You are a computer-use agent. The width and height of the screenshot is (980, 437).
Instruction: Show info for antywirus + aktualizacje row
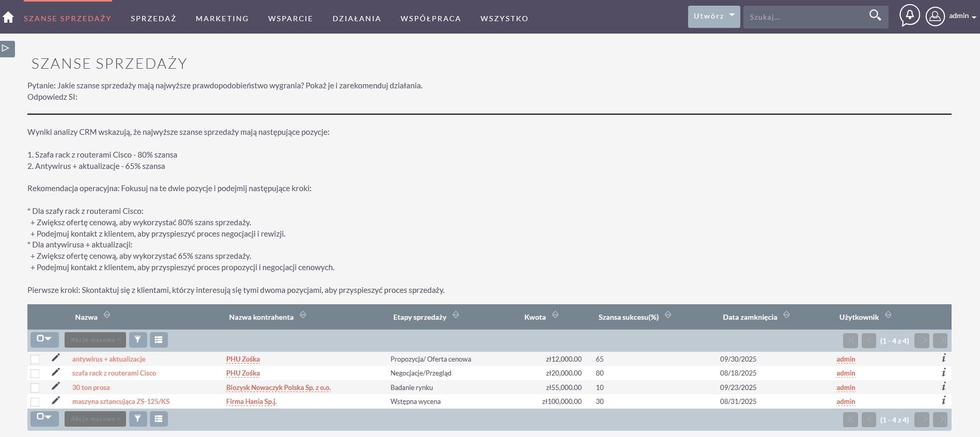pos(943,358)
